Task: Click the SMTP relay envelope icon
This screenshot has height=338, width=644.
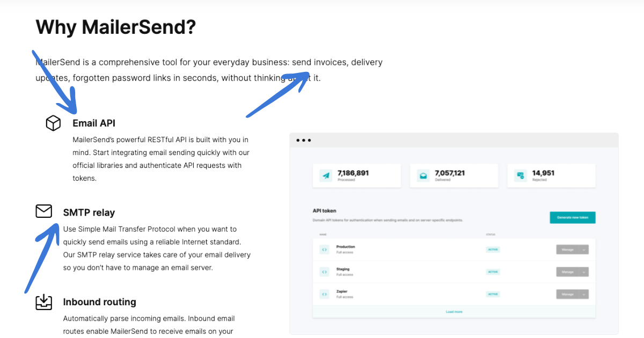Action: tap(44, 211)
